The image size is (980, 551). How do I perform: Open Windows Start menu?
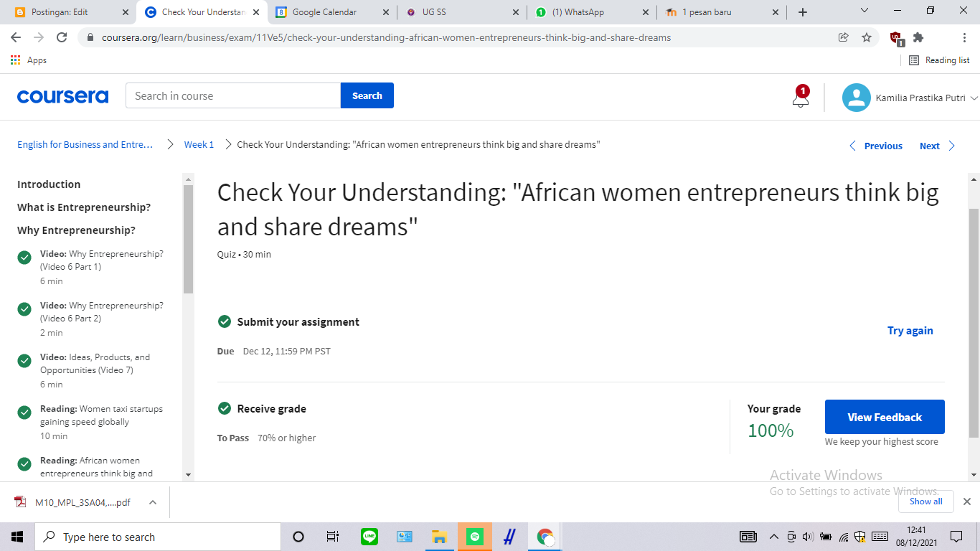point(17,537)
